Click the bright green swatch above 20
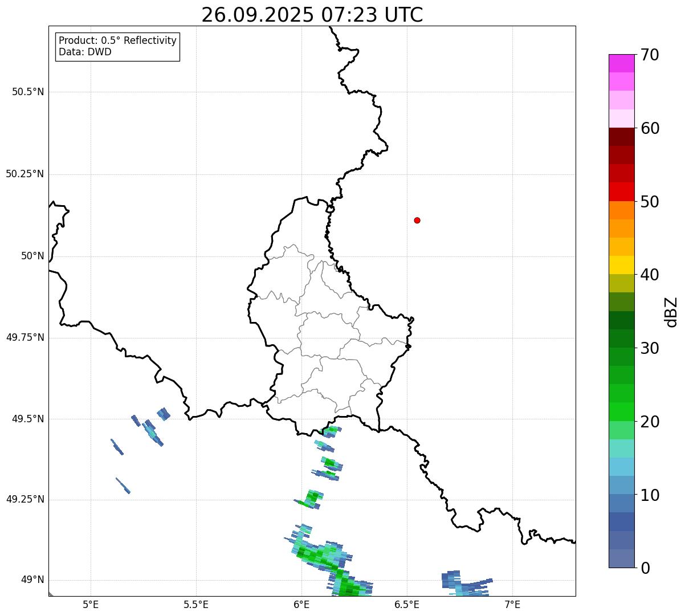 621,412
